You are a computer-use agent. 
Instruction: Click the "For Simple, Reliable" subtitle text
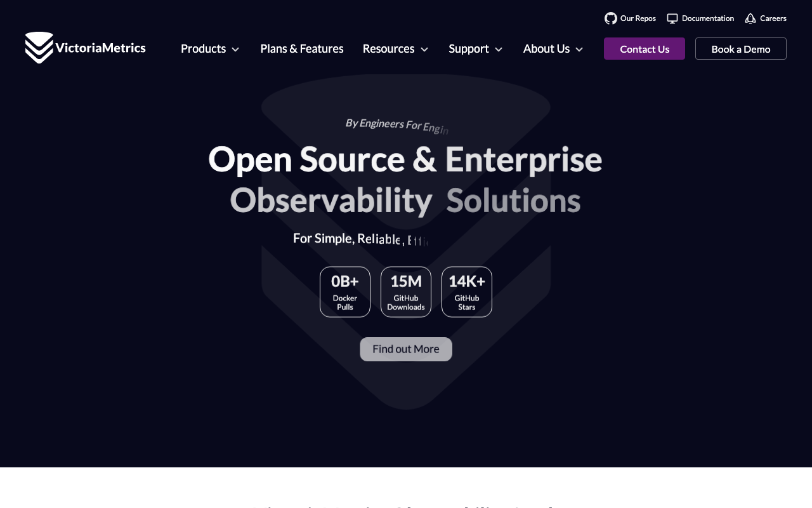(346, 239)
